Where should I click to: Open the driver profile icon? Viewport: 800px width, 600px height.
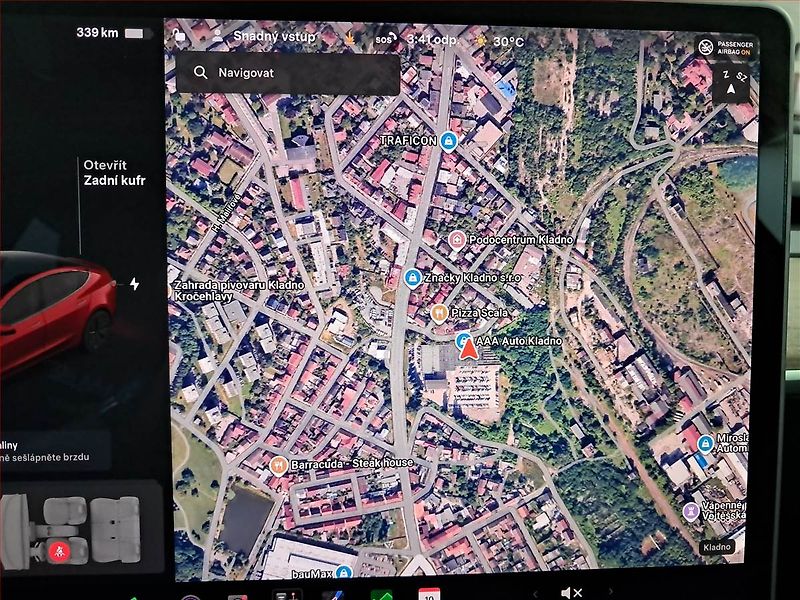coord(217,35)
